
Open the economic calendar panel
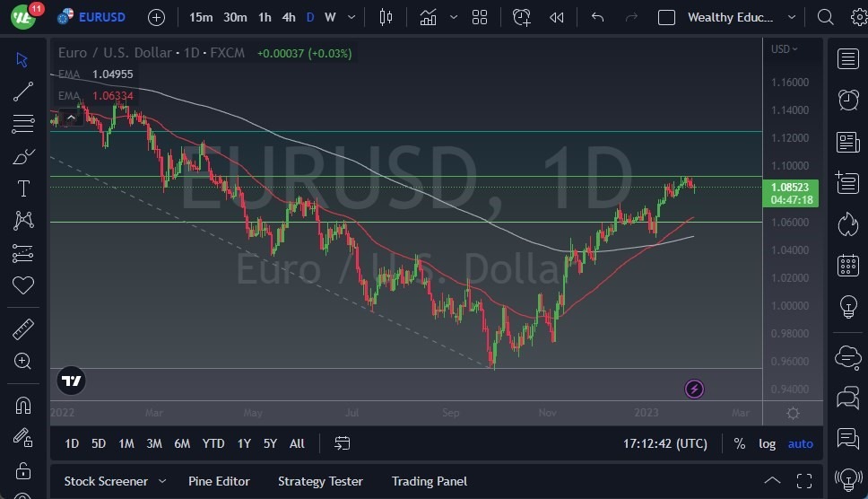[x=848, y=266]
